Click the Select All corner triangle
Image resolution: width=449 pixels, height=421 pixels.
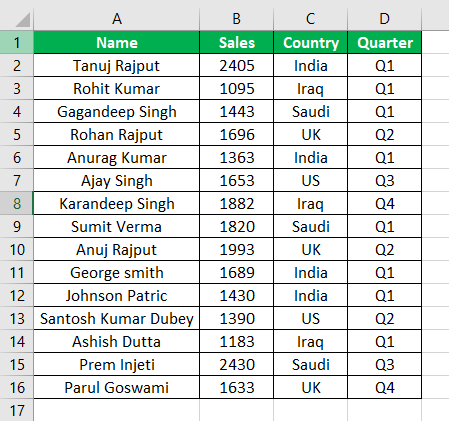click(x=23, y=20)
